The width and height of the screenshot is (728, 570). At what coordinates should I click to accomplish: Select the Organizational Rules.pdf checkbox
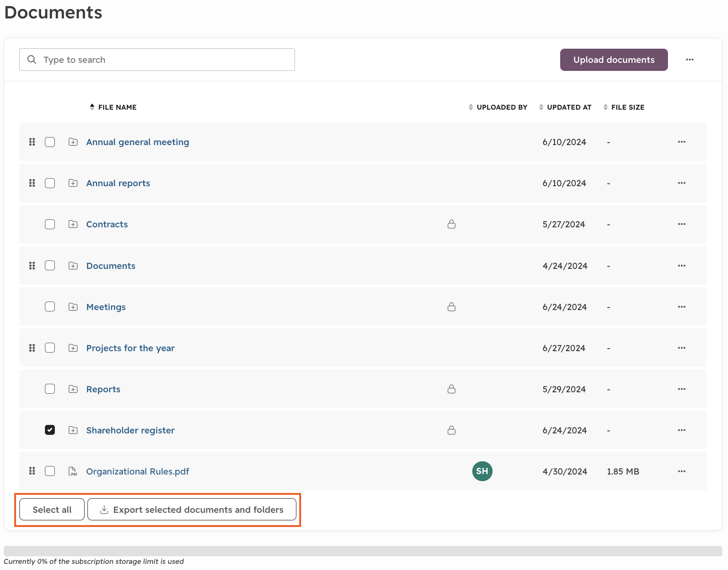(x=50, y=471)
